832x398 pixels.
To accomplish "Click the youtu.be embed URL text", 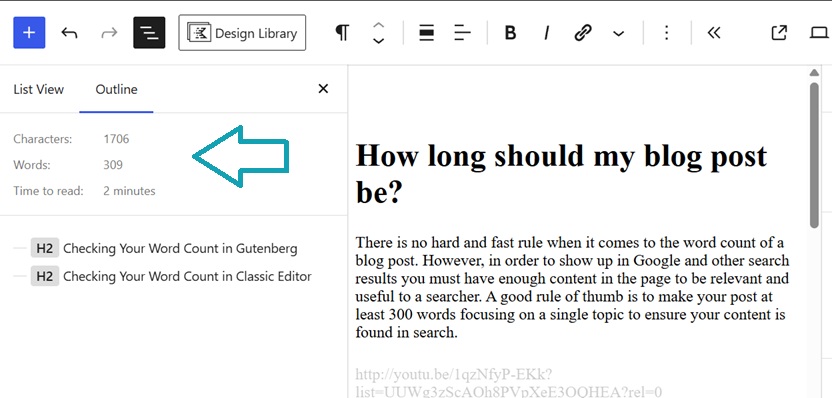I will pos(508,383).
